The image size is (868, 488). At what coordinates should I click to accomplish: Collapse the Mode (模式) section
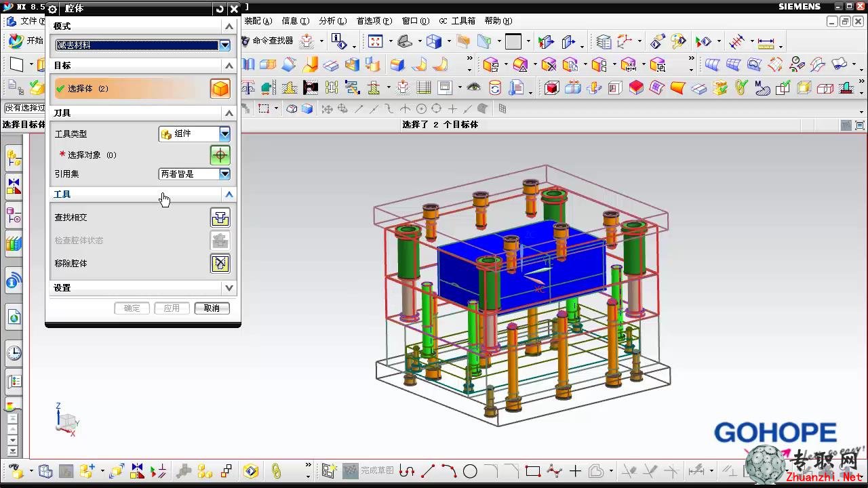pos(229,26)
